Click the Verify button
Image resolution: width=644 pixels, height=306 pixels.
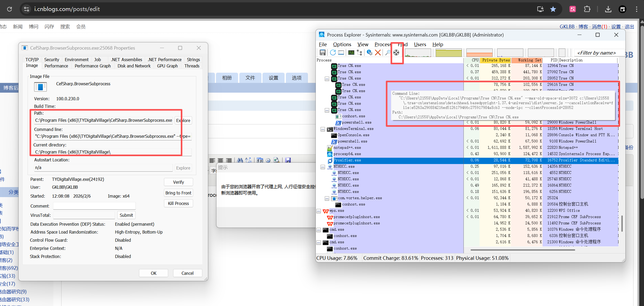point(178,182)
